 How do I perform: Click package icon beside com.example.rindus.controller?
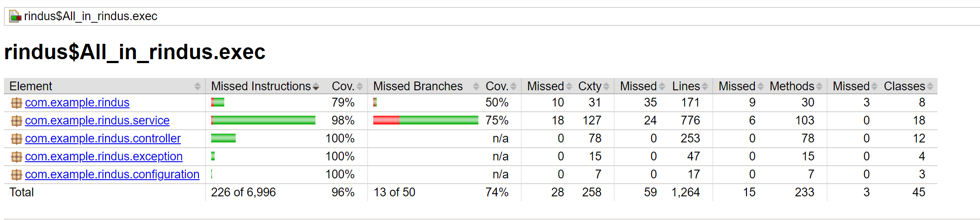[x=16, y=139]
